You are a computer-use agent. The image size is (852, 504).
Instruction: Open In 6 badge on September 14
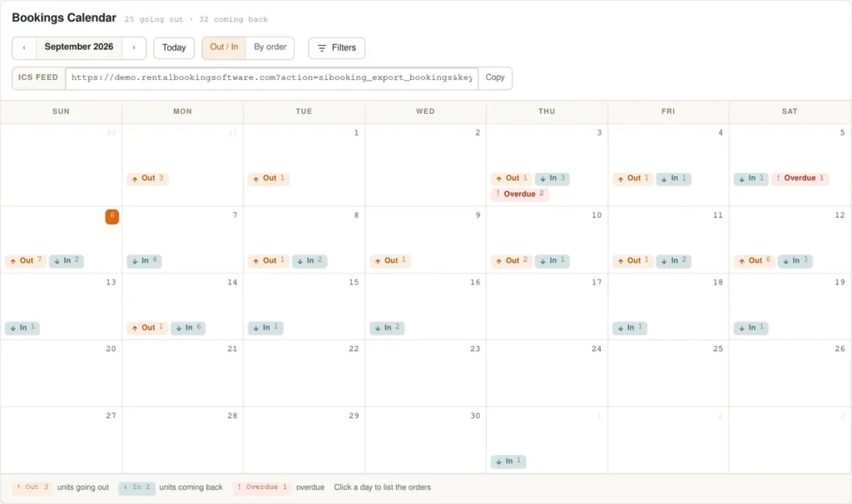pyautogui.click(x=188, y=328)
